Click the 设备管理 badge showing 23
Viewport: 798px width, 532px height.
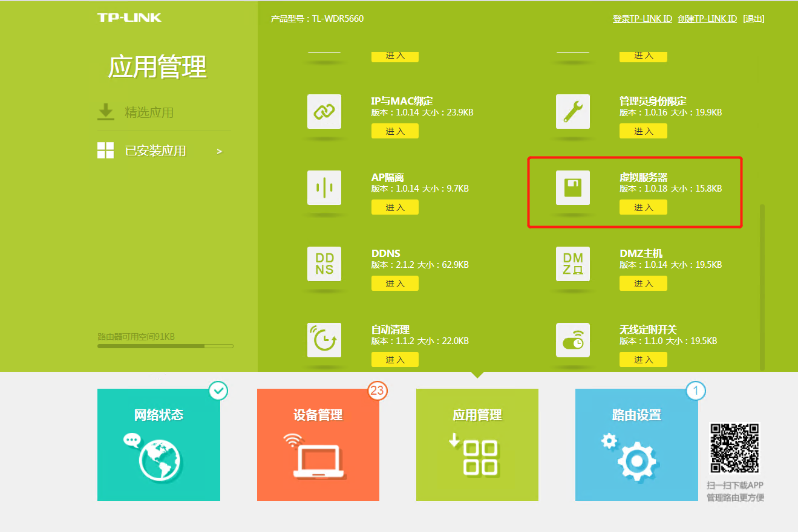pyautogui.click(x=378, y=391)
